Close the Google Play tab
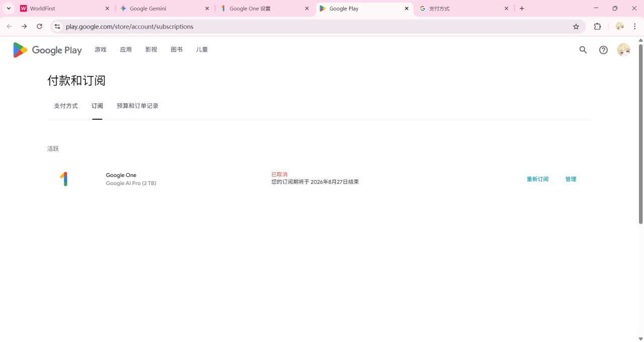 pos(407,9)
